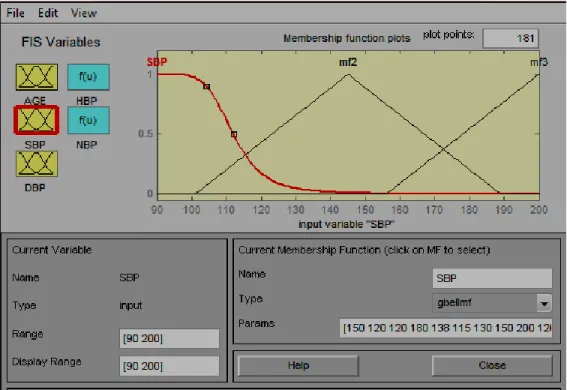Image resolution: width=567 pixels, height=390 pixels.
Task: Click the upper handle on red curve
Action: coord(206,87)
